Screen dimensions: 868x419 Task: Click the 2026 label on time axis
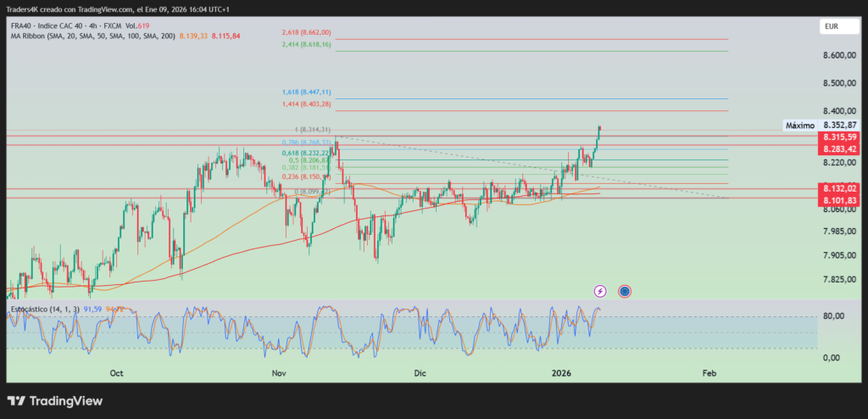(x=563, y=373)
